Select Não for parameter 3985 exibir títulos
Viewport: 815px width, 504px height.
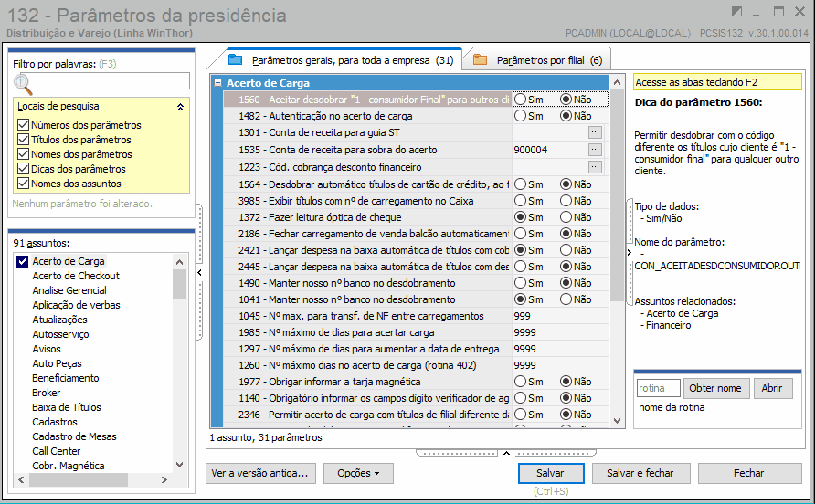point(566,201)
